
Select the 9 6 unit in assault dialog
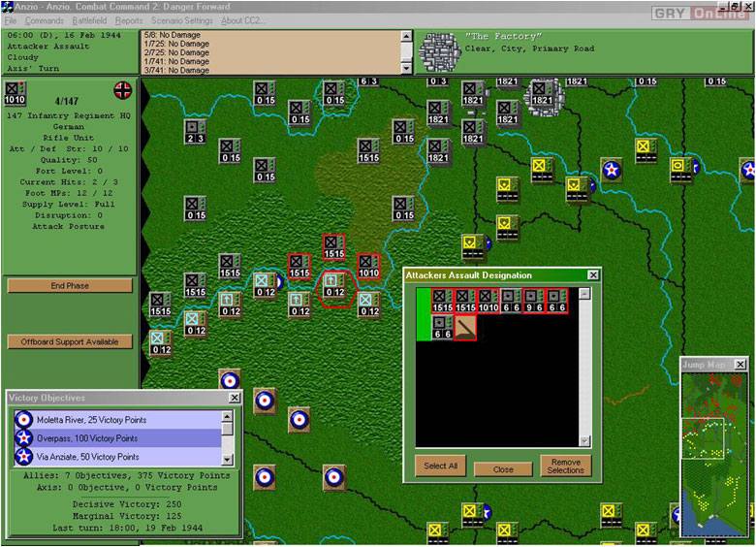tap(534, 301)
